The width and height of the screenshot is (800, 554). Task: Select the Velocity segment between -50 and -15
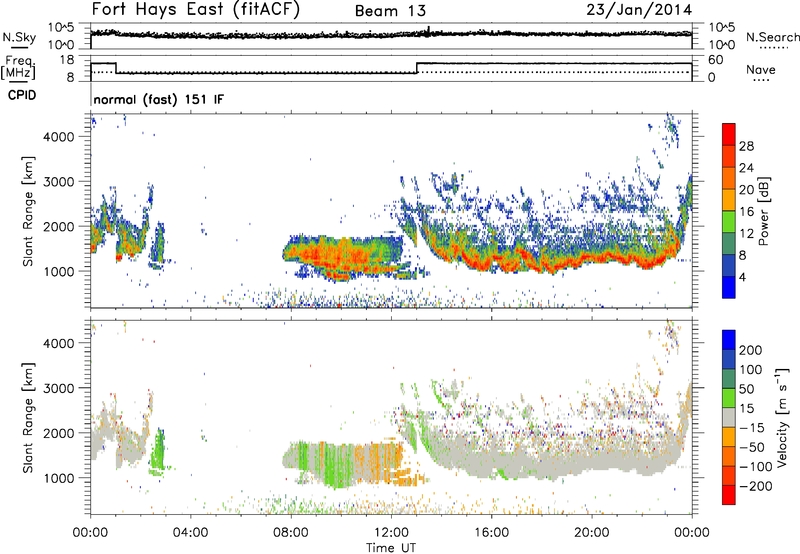coord(729,437)
